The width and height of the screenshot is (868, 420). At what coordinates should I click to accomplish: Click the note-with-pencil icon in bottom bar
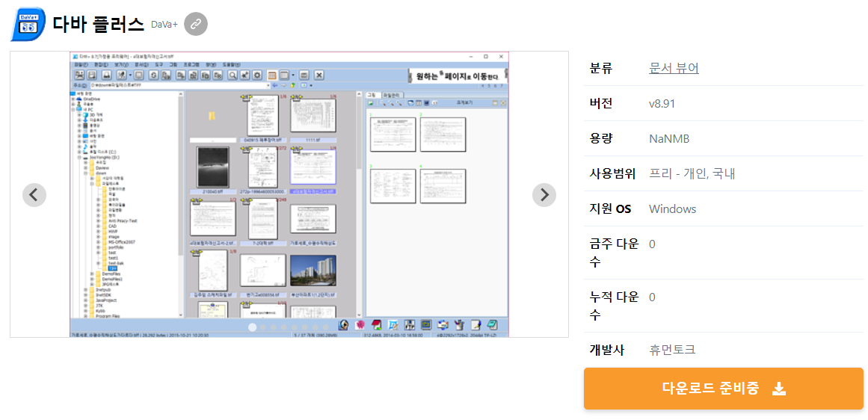[x=475, y=325]
